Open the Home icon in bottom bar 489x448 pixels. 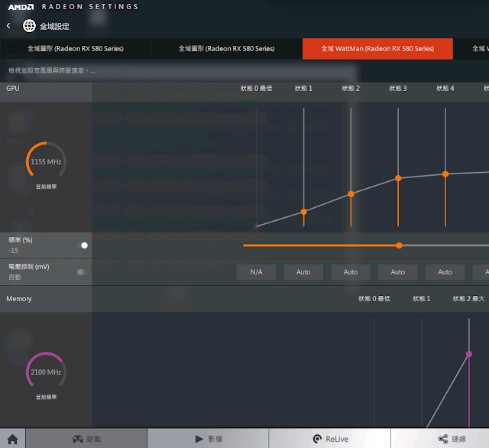coord(12,439)
